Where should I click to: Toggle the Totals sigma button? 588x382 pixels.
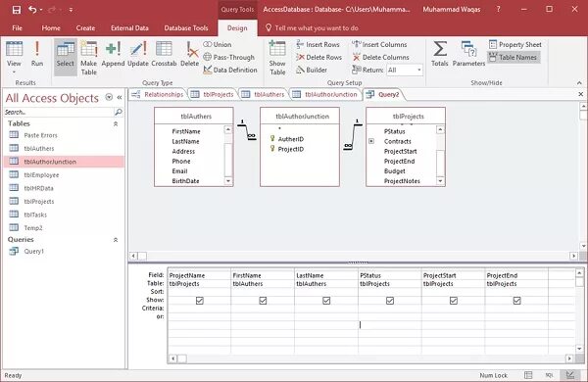pos(439,54)
